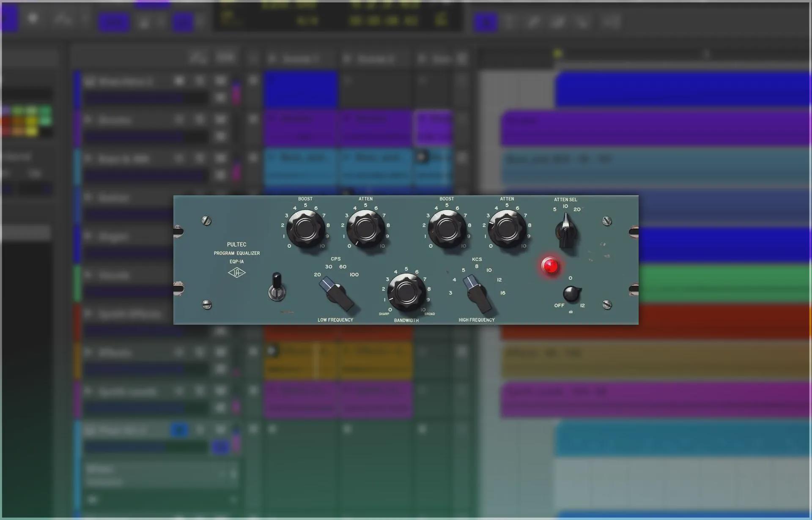Select 3 on the KCS scale

click(450, 293)
